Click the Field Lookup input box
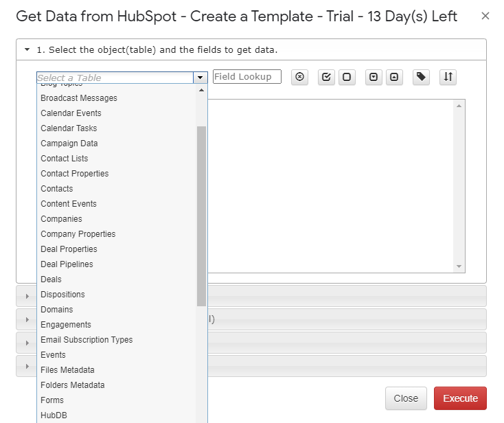The image size is (504, 423). click(x=247, y=76)
